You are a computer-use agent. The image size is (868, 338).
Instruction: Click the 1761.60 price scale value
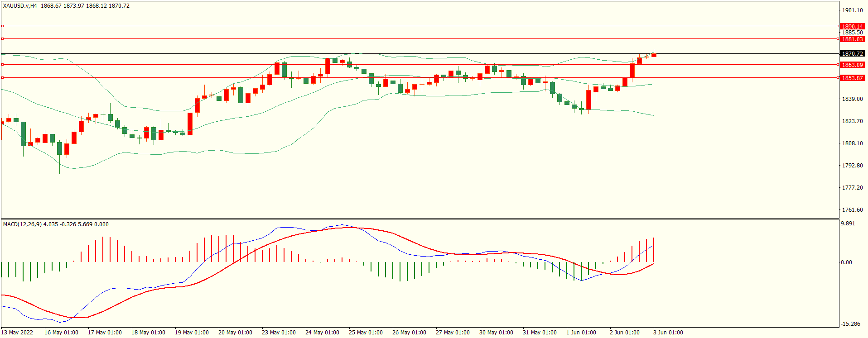pos(852,210)
